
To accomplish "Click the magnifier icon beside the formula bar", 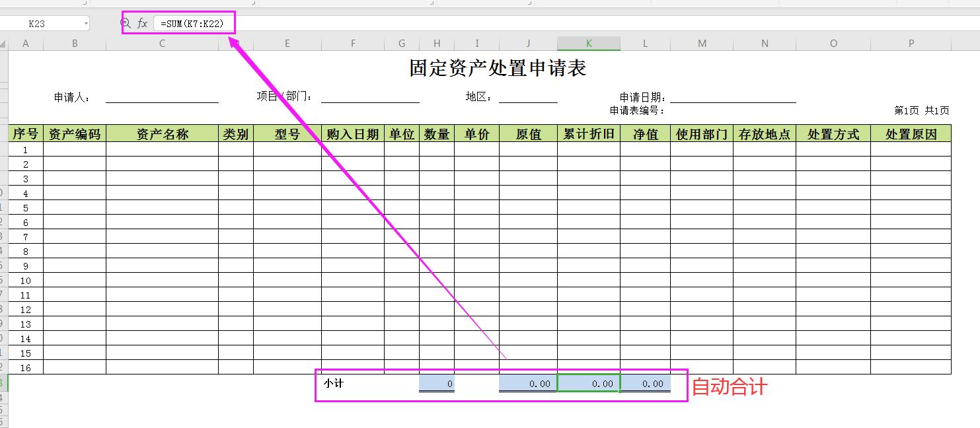I will 125,22.
